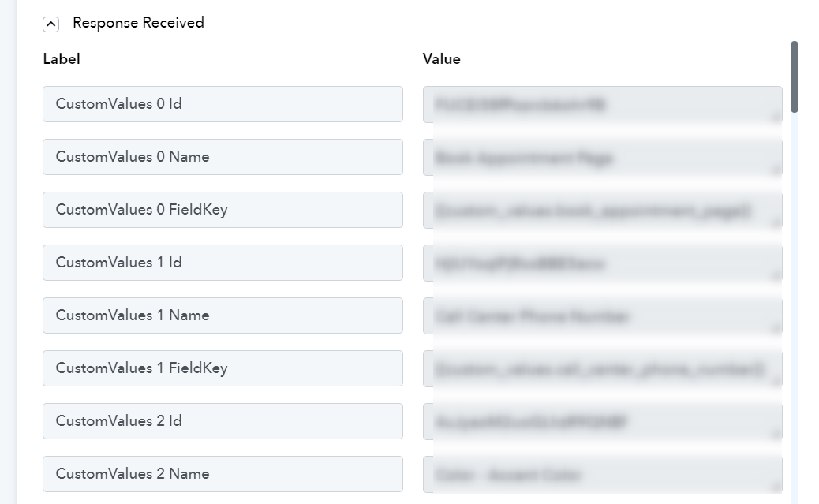Image resolution: width=819 pixels, height=504 pixels.
Task: Select the CustomValues 0 FieldKey label field
Action: (223, 210)
